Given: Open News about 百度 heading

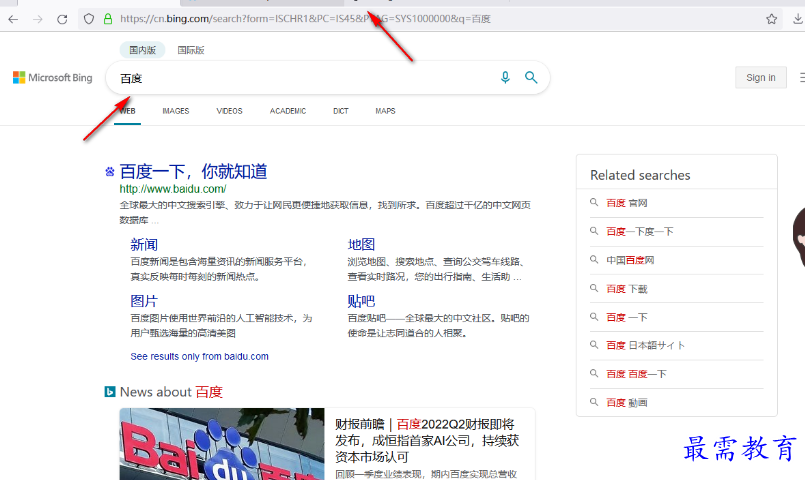Looking at the screenshot, I should pos(171,392).
